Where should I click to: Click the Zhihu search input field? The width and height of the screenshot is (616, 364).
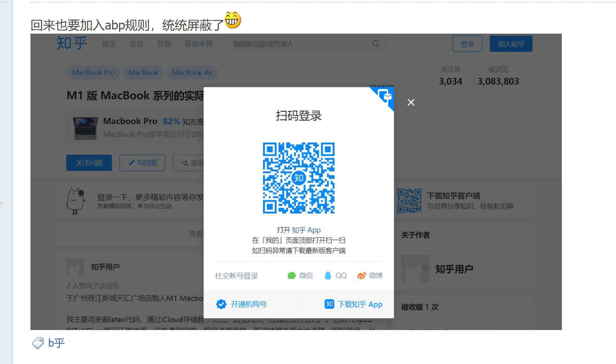pyautogui.click(x=307, y=44)
